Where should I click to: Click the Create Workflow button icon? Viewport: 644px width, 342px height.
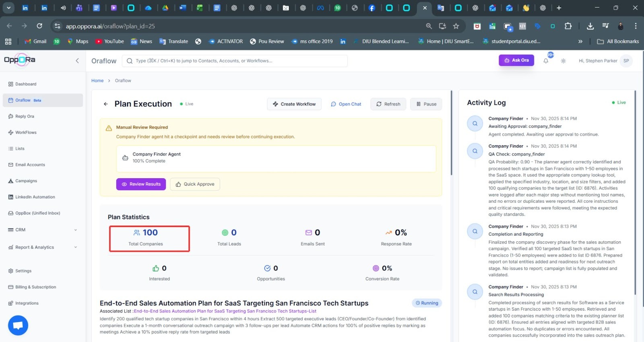pos(275,104)
